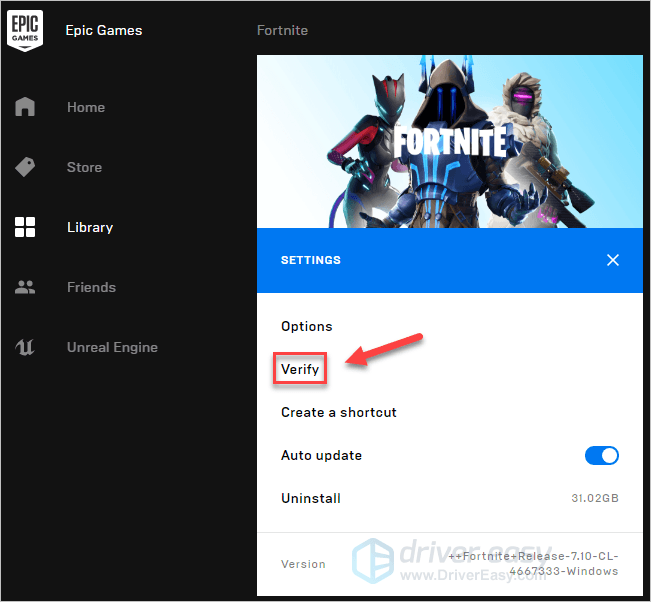Click the Fortnite cover art thumbnail
The image size is (651, 602).
(450, 141)
